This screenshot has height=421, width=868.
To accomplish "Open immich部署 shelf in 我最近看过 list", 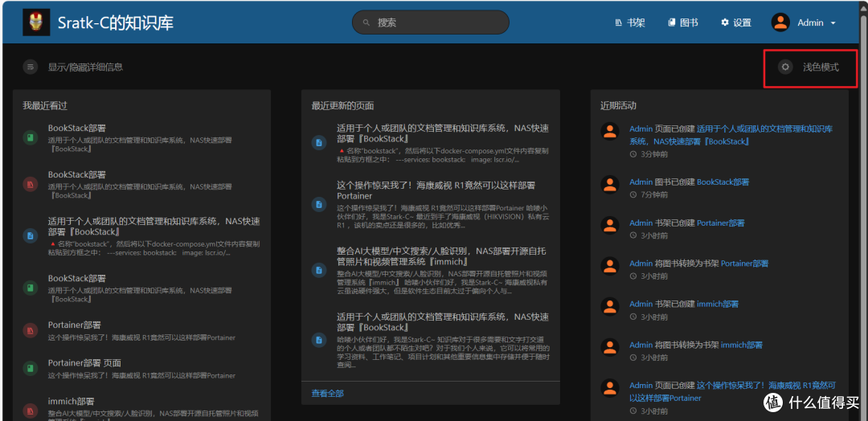I will coord(70,401).
